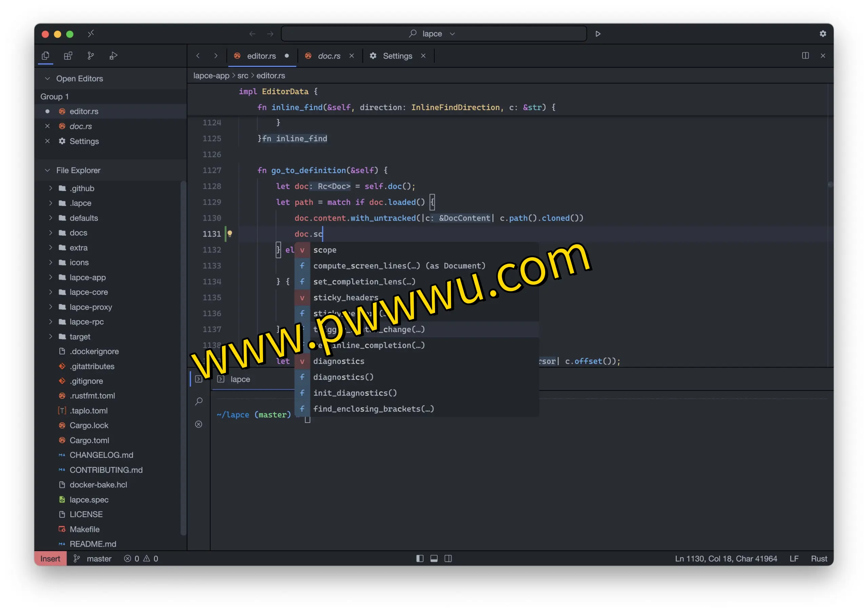The height and width of the screenshot is (611, 868).
Task: Click the run and debug play icon
Action: (598, 34)
